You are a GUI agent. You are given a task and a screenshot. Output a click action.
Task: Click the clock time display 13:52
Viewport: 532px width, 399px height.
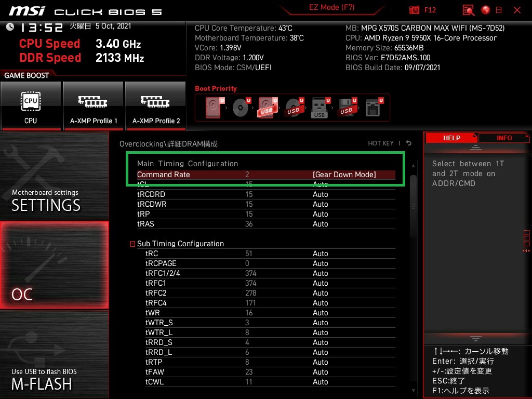point(42,28)
